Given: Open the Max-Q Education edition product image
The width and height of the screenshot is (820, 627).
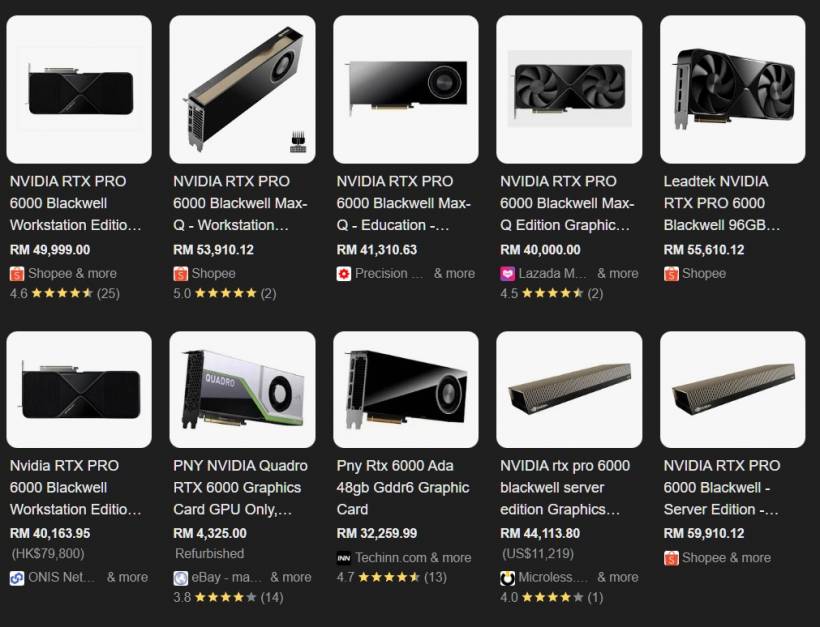Looking at the screenshot, I should coord(406,89).
